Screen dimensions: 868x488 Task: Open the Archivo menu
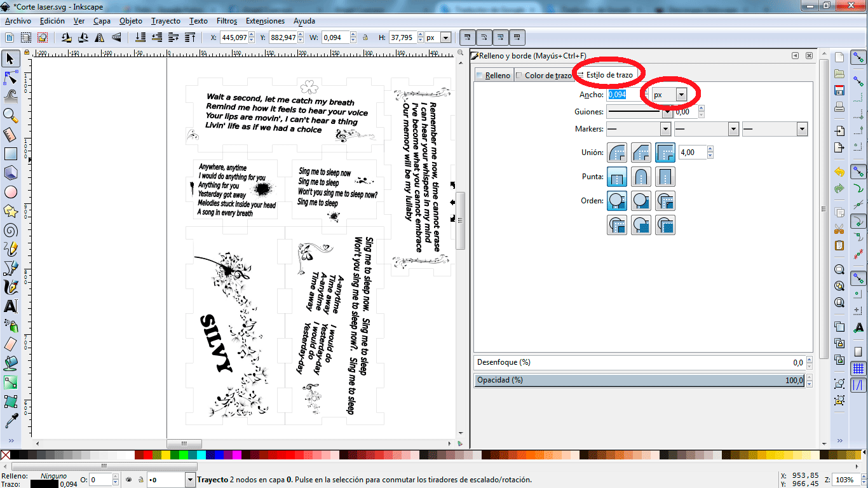18,20
